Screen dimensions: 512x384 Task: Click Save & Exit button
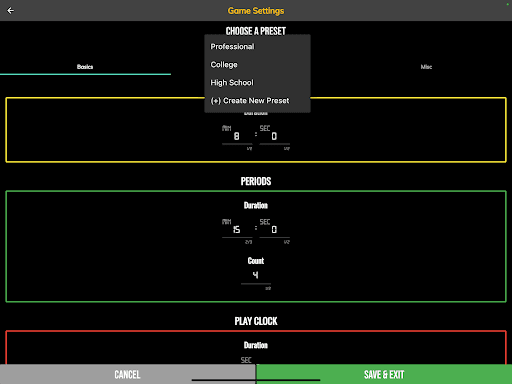(x=384, y=374)
